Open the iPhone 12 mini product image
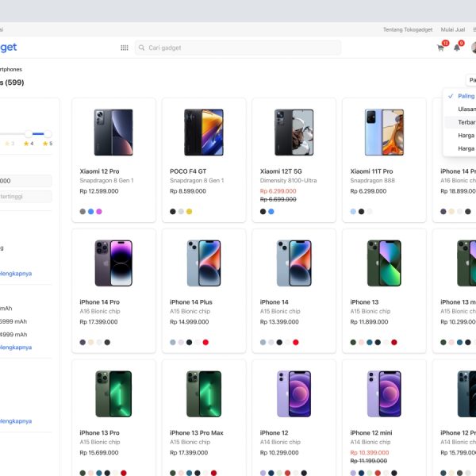476x476 pixels. pyautogui.click(x=384, y=393)
